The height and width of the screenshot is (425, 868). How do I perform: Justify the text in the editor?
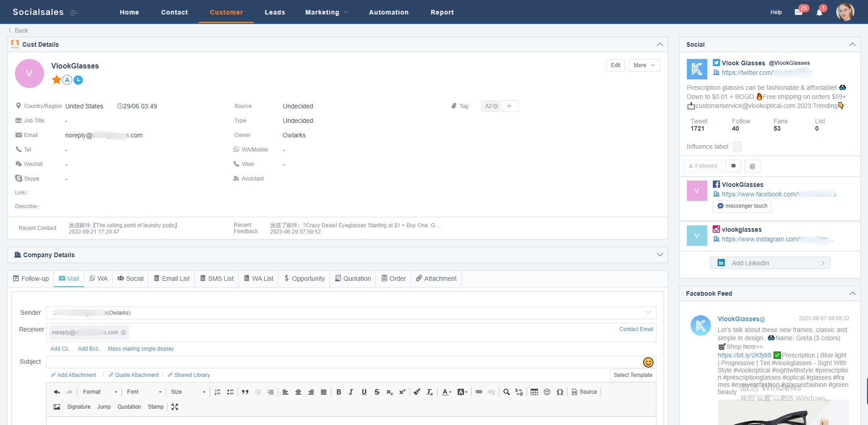tap(324, 392)
